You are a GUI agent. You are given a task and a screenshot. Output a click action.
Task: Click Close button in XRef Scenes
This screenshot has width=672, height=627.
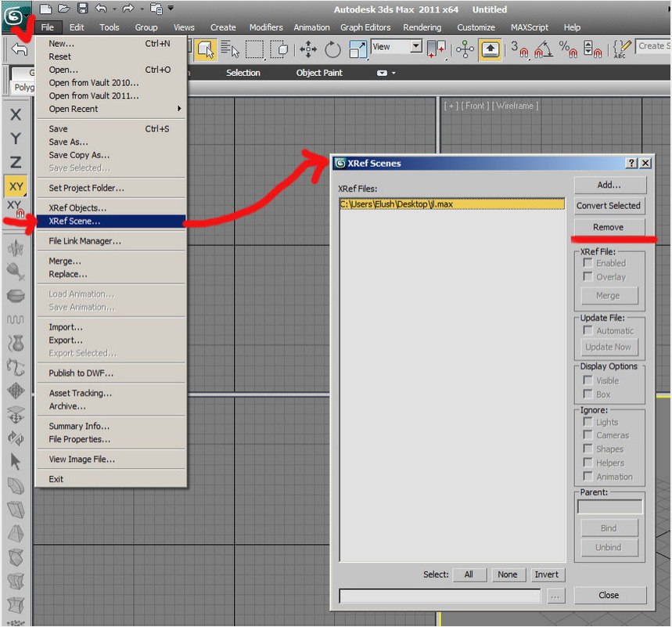coord(609,595)
